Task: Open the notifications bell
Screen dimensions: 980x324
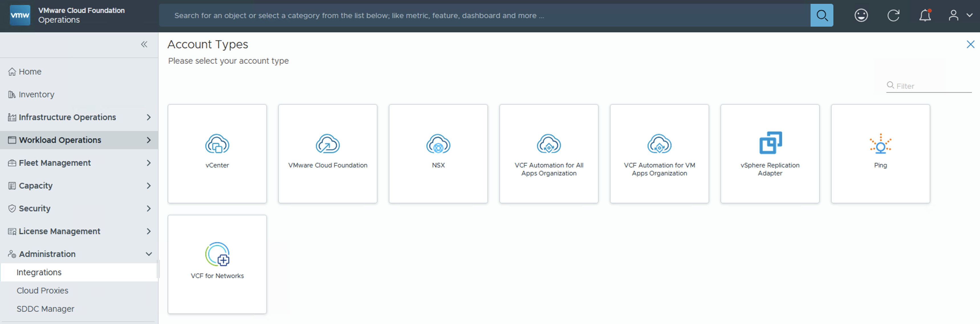Action: pos(925,16)
